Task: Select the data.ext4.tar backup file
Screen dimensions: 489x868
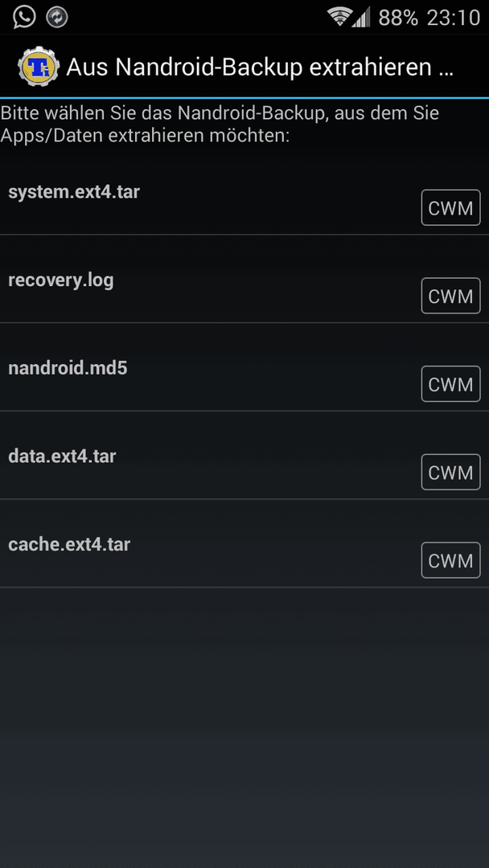Action: pos(244,455)
